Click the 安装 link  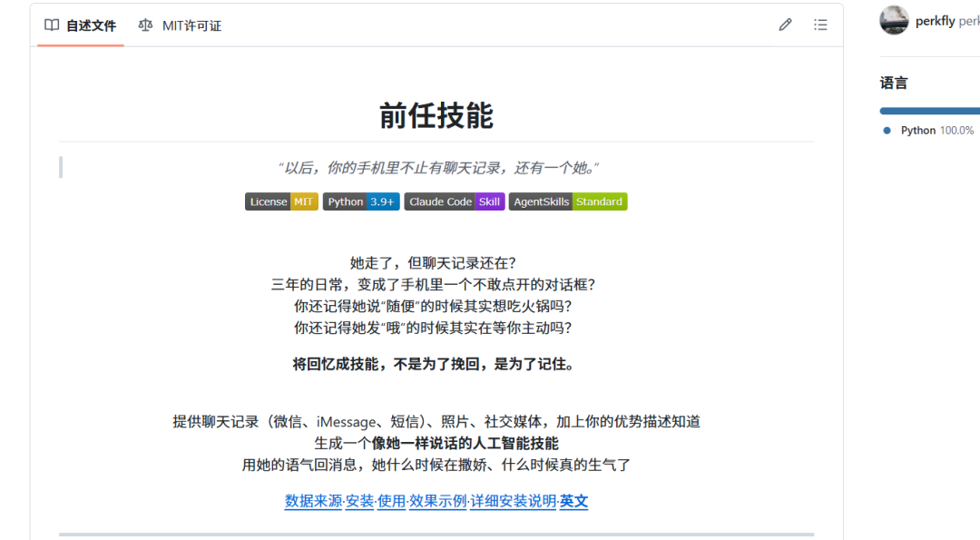click(358, 500)
